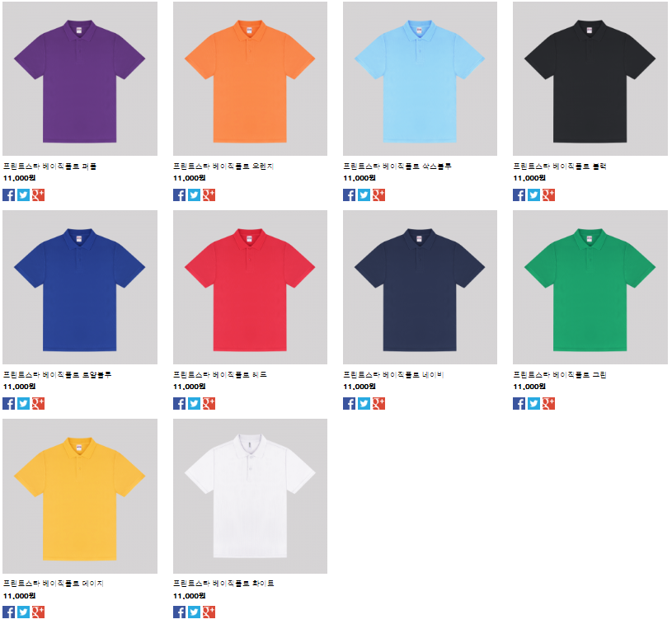Share red polo shirt on Google Plus
The image size is (672, 624).
209,404
